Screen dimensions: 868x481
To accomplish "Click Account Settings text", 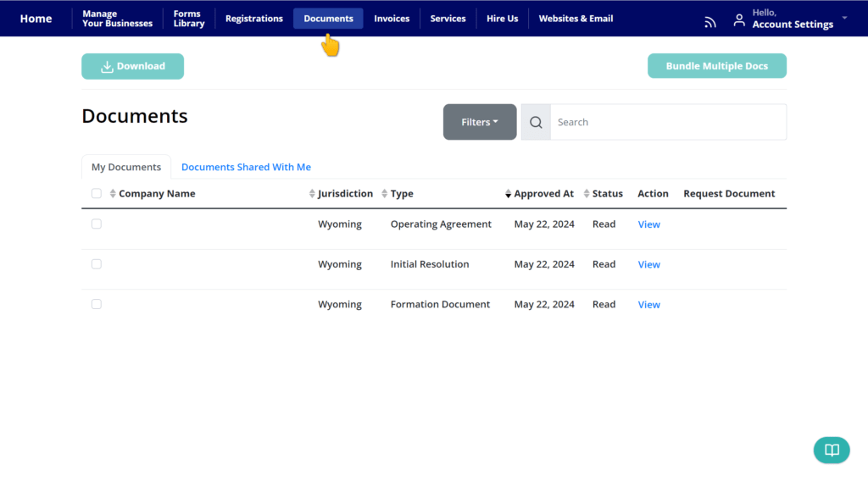I will 793,25.
